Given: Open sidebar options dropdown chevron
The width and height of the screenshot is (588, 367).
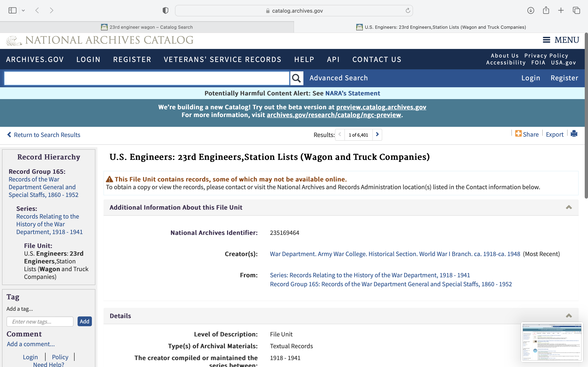Looking at the screenshot, I should 23,10.
